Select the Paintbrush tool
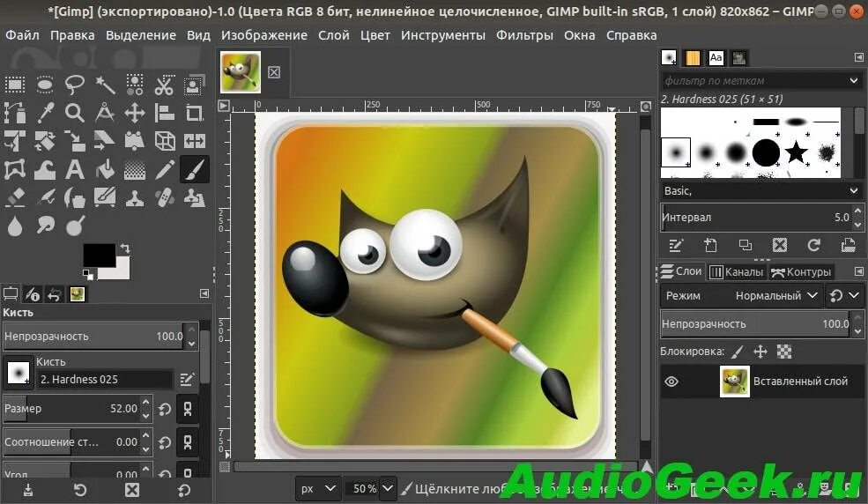The width and height of the screenshot is (868, 504). point(194,169)
